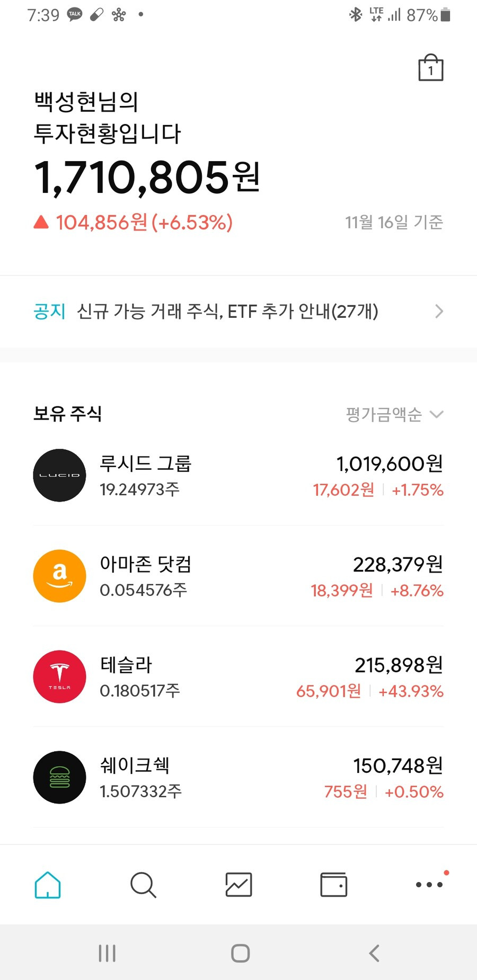Tap the Tesla logo icon

[x=59, y=676]
